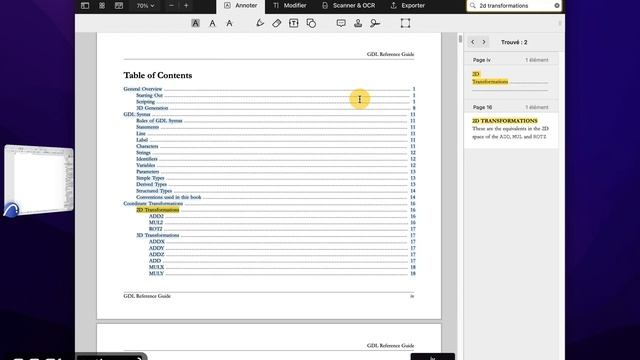Image resolution: width=640 pixels, height=360 pixels.
Task: Open 'Conventions used in this book' entry
Action: (169, 197)
